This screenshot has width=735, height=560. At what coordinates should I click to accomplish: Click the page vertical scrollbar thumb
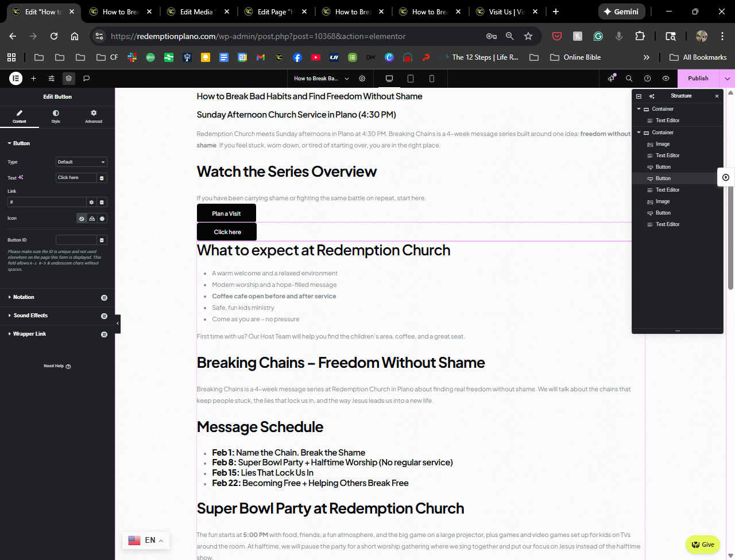(730, 230)
